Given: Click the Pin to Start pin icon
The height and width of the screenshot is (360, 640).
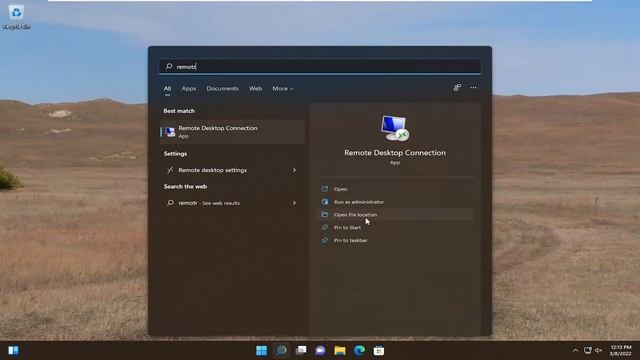Looking at the screenshot, I should [x=325, y=227].
